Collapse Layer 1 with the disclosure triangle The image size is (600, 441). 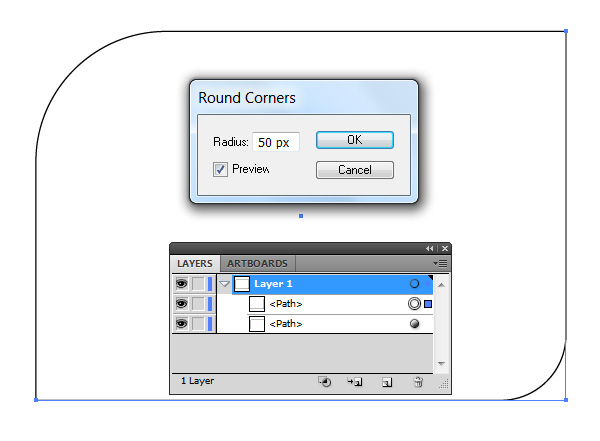tap(225, 284)
